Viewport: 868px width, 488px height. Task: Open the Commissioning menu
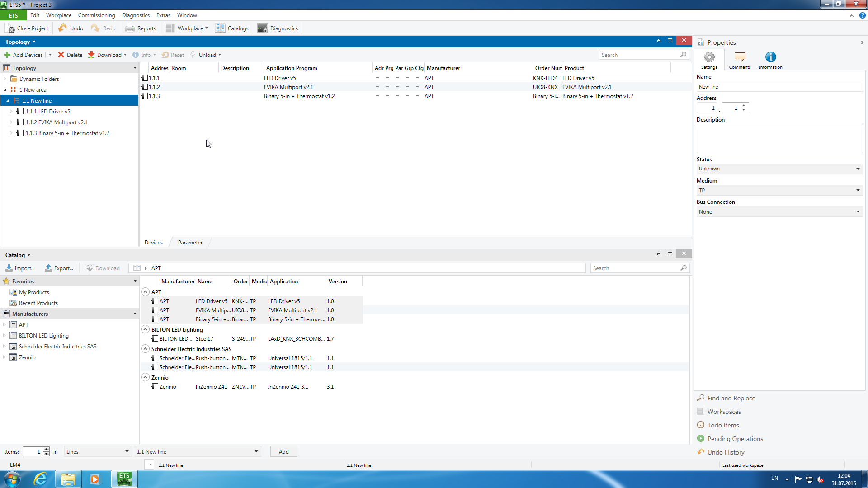(96, 15)
